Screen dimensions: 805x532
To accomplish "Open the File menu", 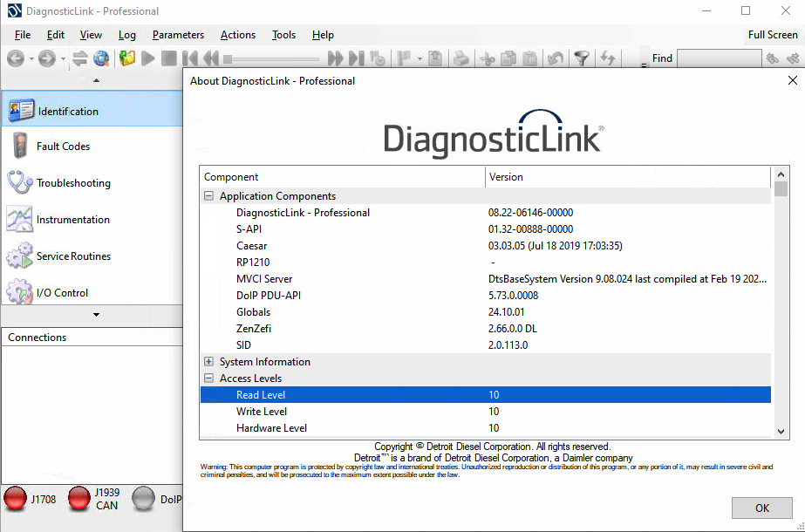I will [x=23, y=35].
